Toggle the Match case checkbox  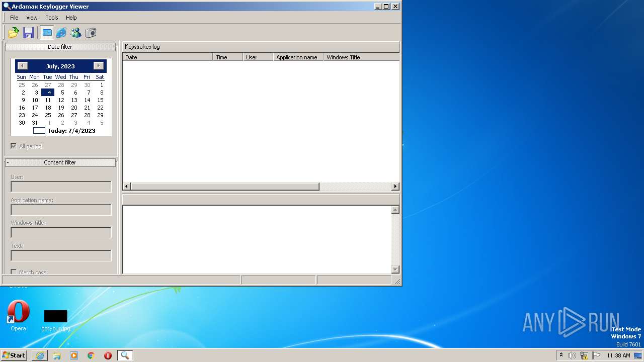click(x=14, y=272)
